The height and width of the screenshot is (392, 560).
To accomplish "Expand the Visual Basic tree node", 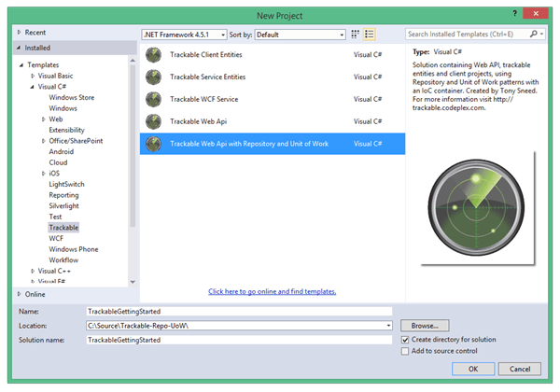I will click(34, 76).
